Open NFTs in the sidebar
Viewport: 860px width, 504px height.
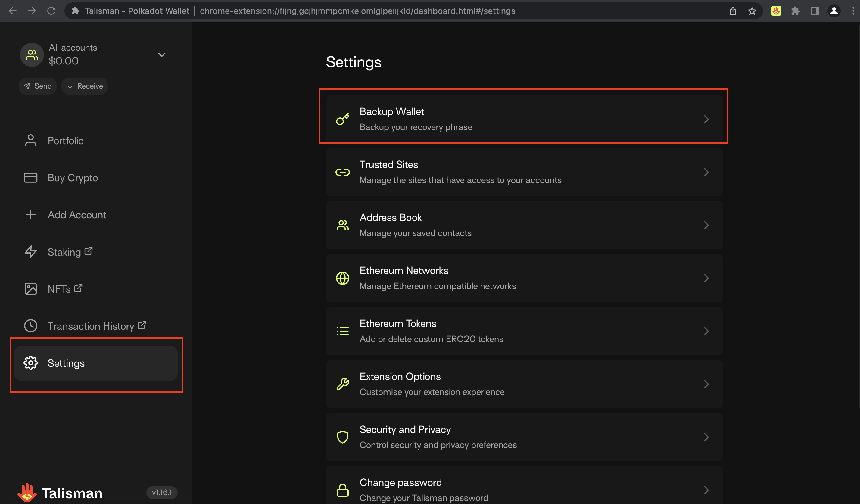[x=95, y=289]
